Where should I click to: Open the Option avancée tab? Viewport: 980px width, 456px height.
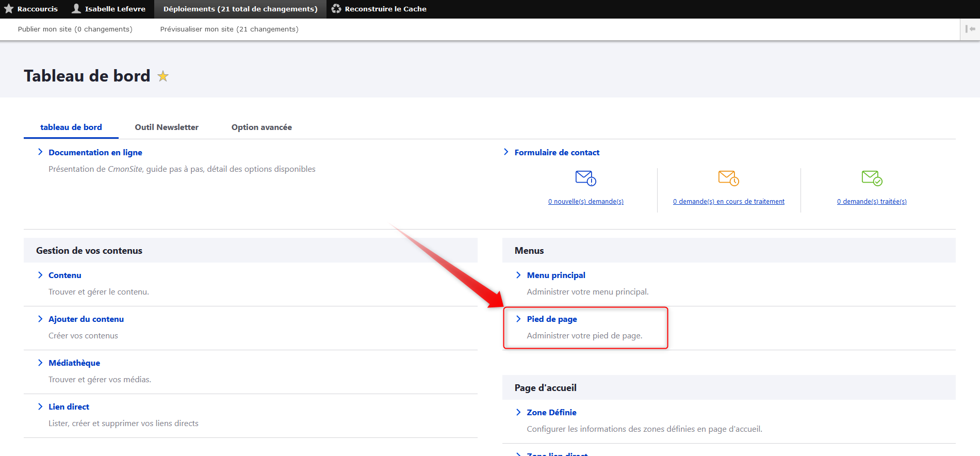pos(262,127)
